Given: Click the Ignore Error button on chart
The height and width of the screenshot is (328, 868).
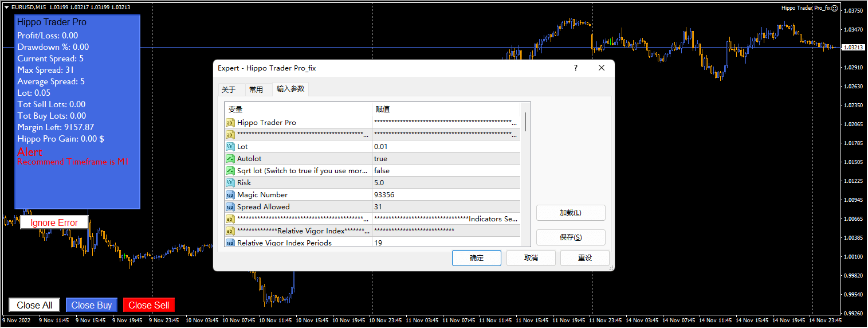Looking at the screenshot, I should 54,222.
